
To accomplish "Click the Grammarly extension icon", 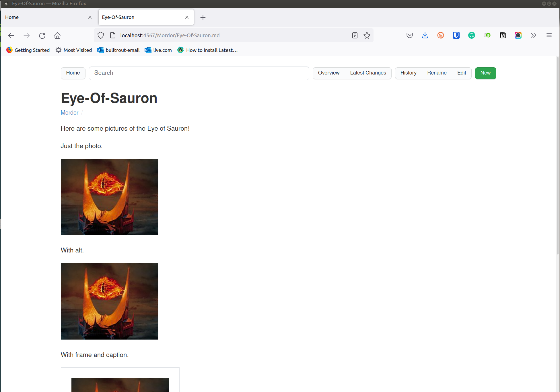I will (471, 35).
